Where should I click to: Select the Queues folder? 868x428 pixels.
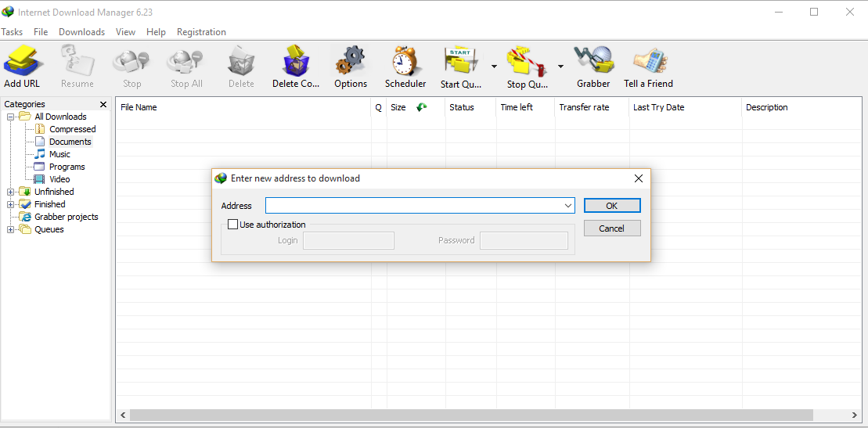(x=49, y=229)
